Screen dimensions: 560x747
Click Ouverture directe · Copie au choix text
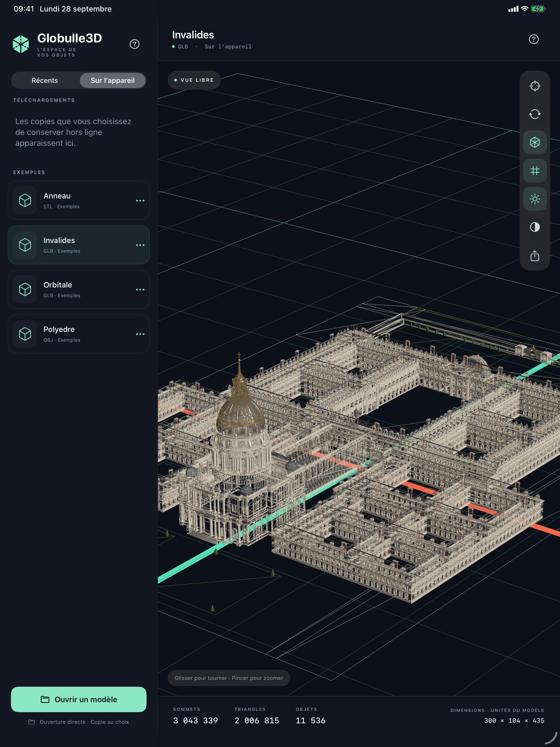coord(84,722)
